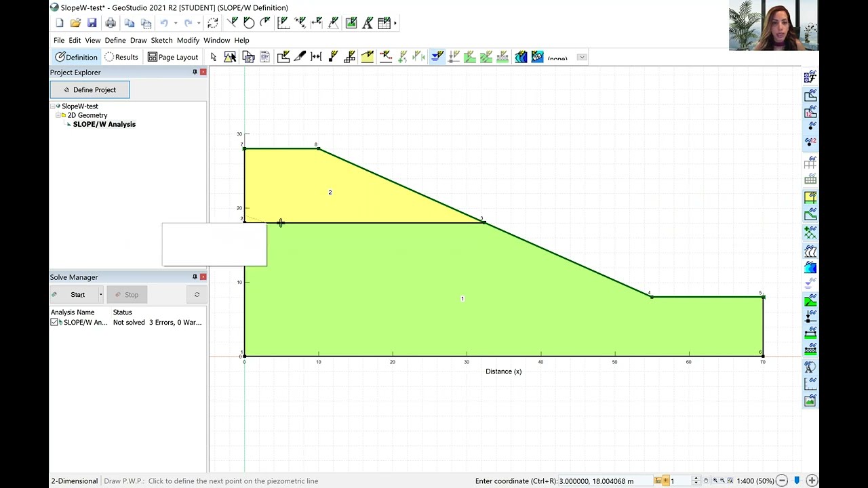The image size is (868, 488).
Task: Expand the top toolbar overflow arrow
Action: click(x=395, y=23)
